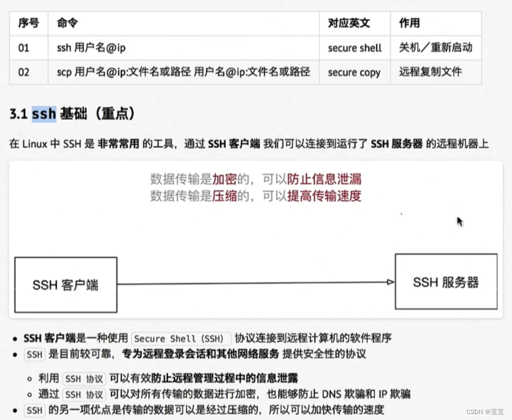
Task: Click the red '压缩' word in the diagram
Action: click(x=224, y=196)
